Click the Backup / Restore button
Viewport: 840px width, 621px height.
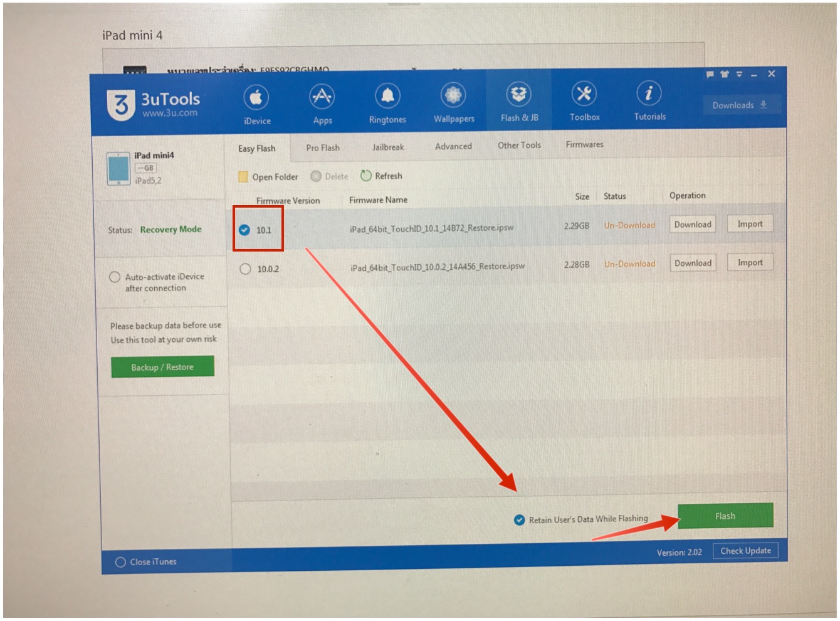162,367
